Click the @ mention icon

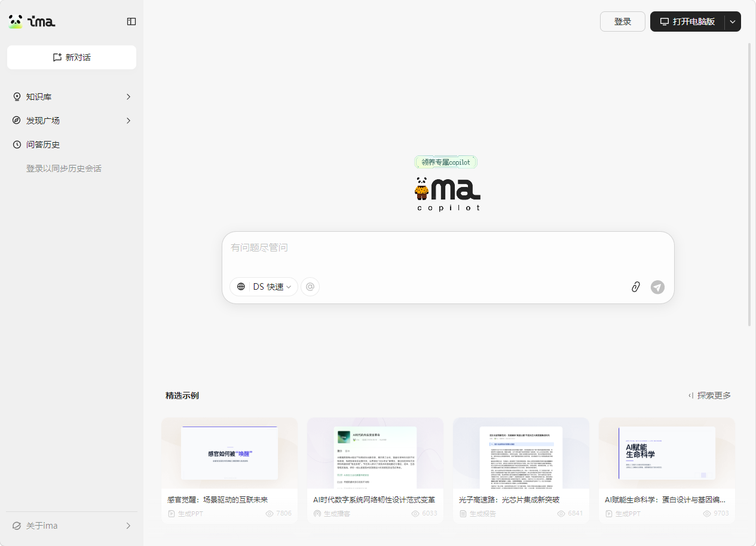pos(310,287)
